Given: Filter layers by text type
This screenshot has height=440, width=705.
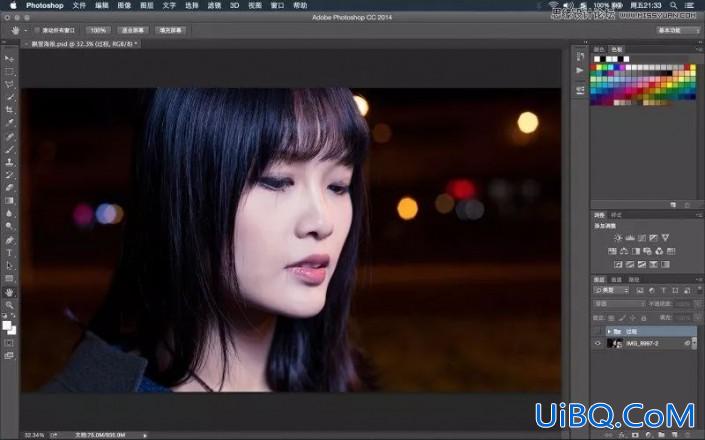Looking at the screenshot, I should pos(663,291).
